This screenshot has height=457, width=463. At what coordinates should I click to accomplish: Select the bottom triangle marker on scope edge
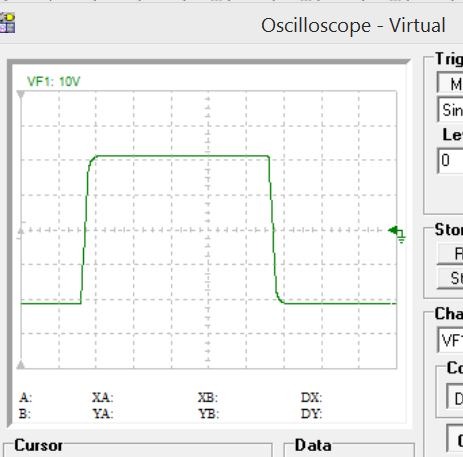click(21, 364)
